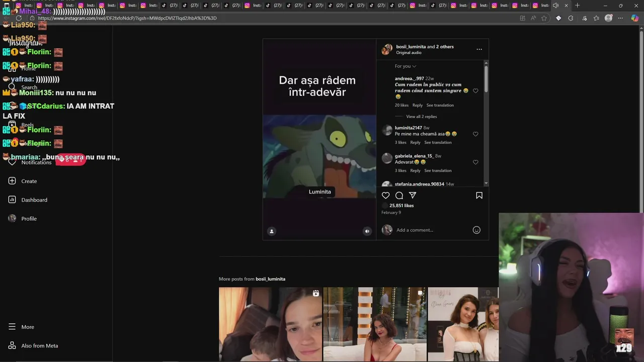Open Read aloud icon in address bar
Screen dimensions: 644x362
(x=533, y=18)
